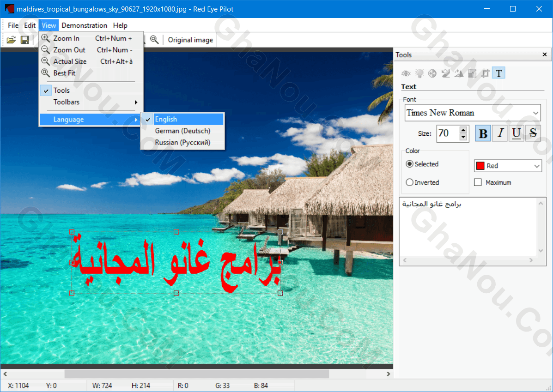The height and width of the screenshot is (392, 553).
Task: Click the text box scroll up arrow
Action: point(541,203)
